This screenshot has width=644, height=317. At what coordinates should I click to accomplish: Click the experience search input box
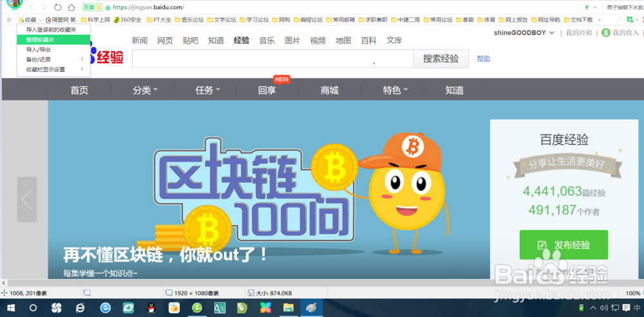point(272,59)
